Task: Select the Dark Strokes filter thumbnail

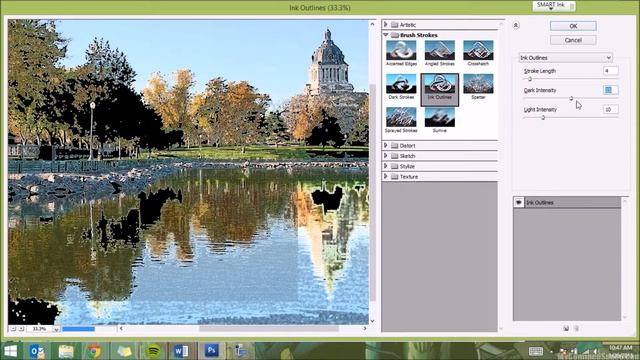Action: point(401,84)
